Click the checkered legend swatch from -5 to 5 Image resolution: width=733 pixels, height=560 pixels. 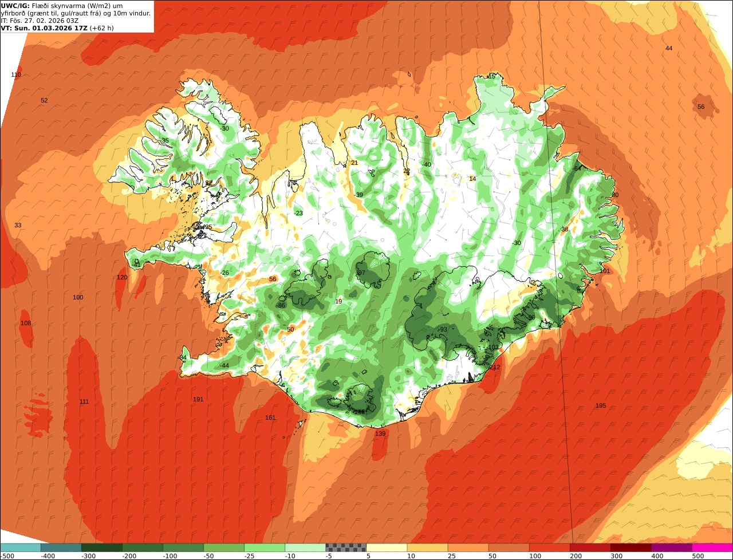click(346, 547)
